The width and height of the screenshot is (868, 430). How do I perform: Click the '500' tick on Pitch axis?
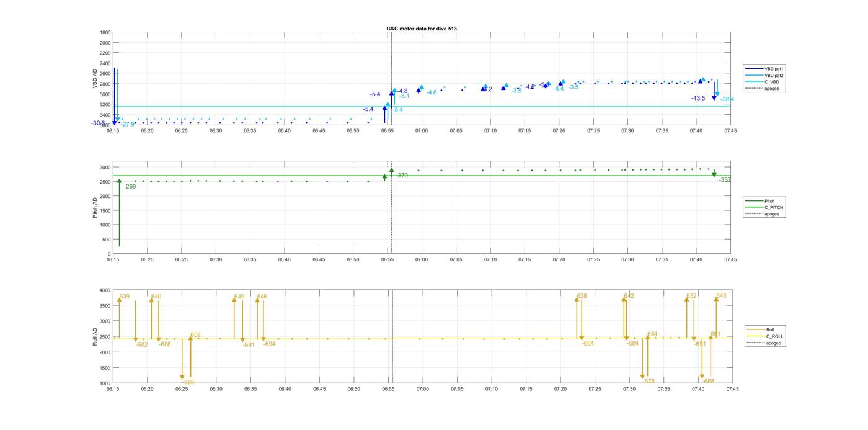tap(107, 240)
